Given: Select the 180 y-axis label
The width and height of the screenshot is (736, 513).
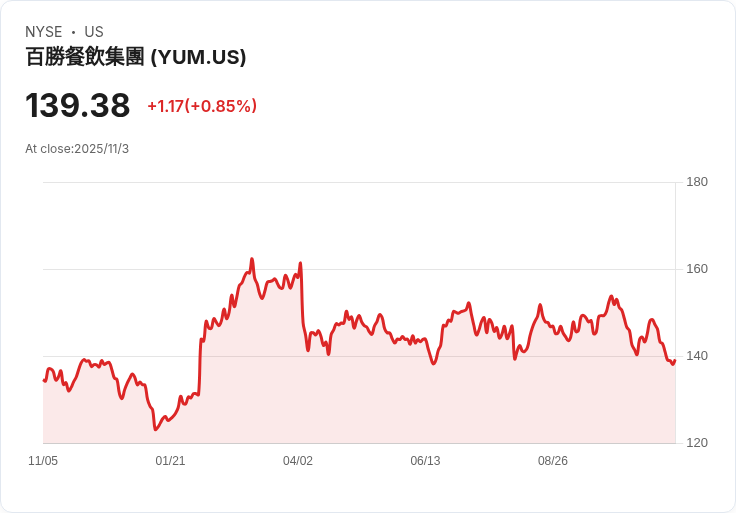Looking at the screenshot, I should [696, 182].
